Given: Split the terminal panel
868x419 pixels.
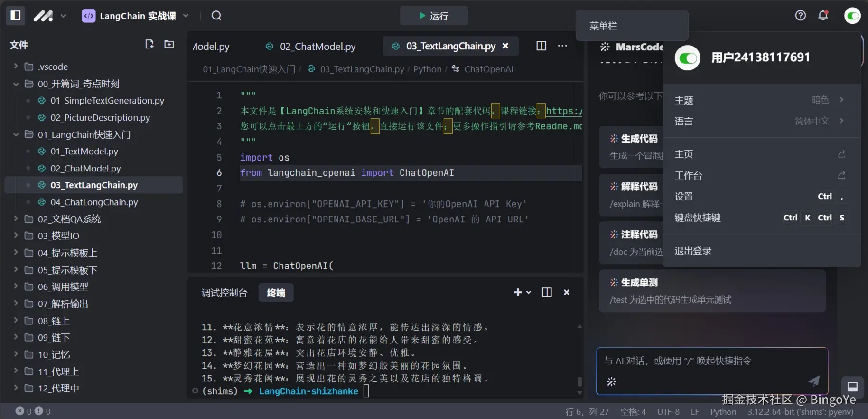Looking at the screenshot, I should click(x=547, y=292).
